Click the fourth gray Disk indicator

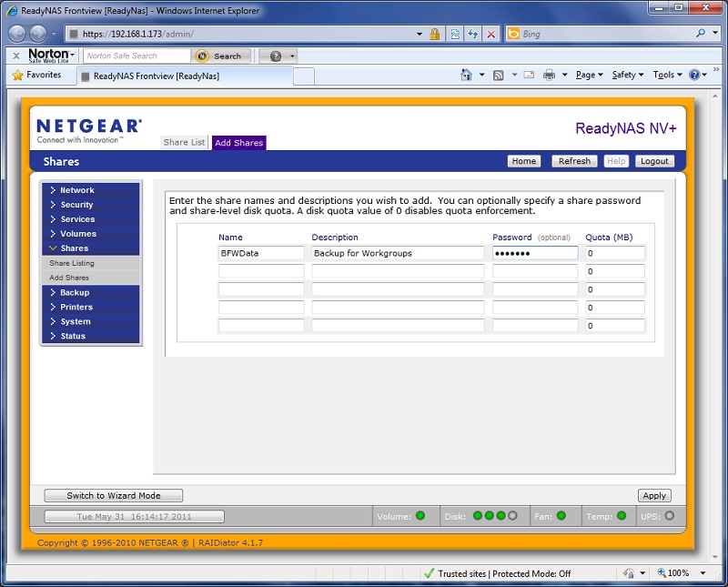(x=512, y=515)
